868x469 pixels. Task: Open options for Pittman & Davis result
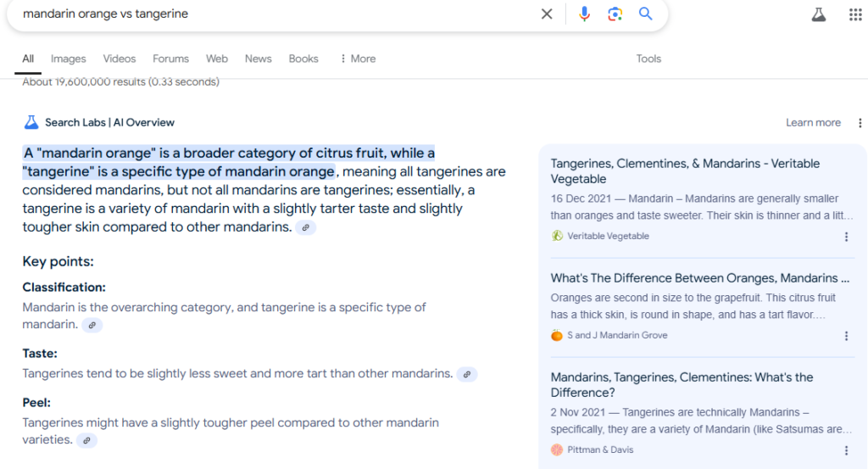(846, 450)
